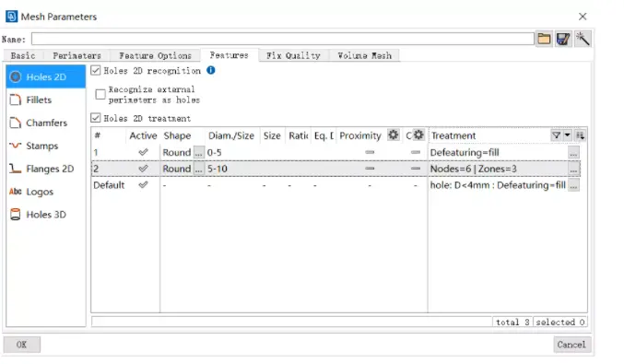Toggle the C column flag in row 2
Screen dimensions: 624x364
tap(416, 169)
